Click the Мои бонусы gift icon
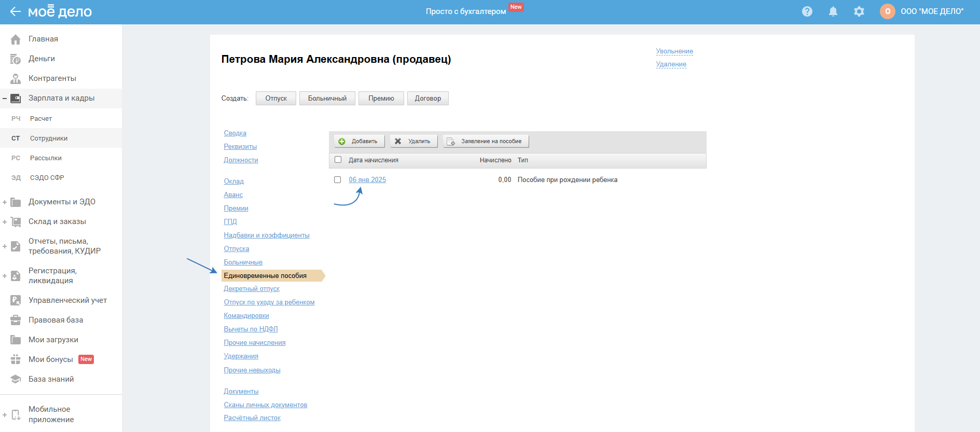The width and height of the screenshot is (980, 432). (16, 359)
